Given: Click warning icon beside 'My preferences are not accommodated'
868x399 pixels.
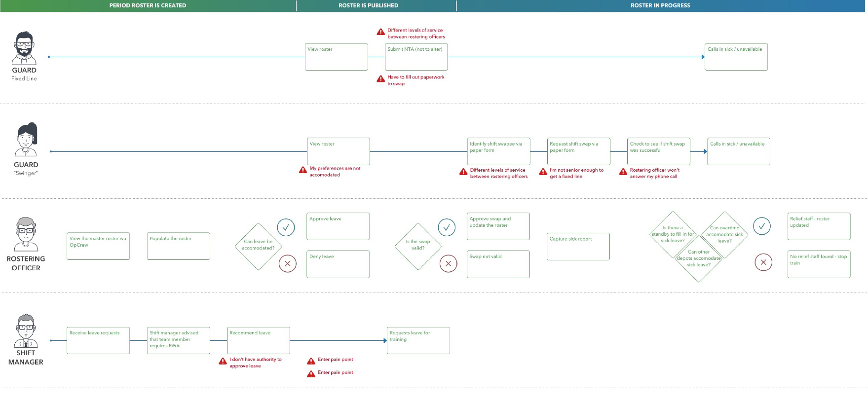Looking at the screenshot, I should [303, 170].
